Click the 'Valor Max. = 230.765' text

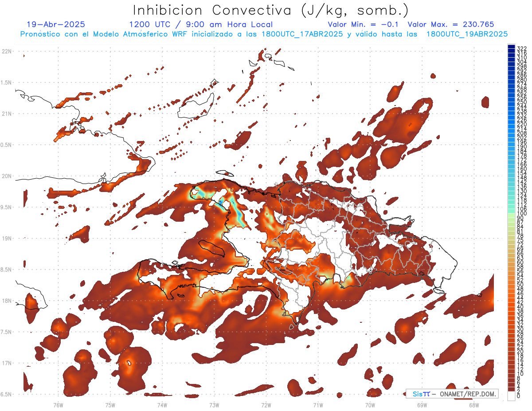tap(451, 24)
